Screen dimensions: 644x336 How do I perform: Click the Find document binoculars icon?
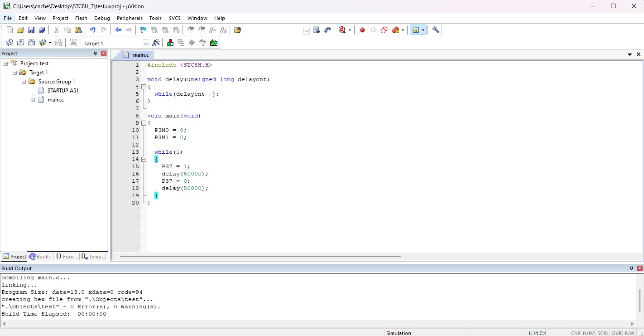317,30
